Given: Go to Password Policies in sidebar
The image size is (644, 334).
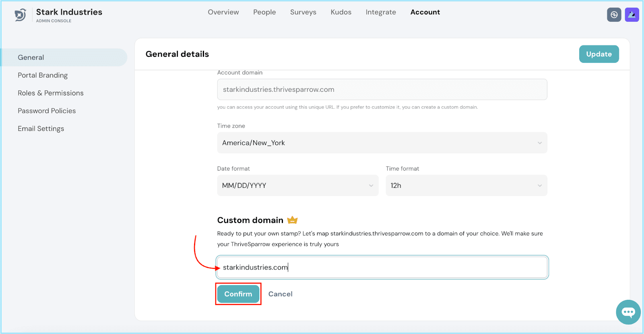Looking at the screenshot, I should pyautogui.click(x=47, y=111).
